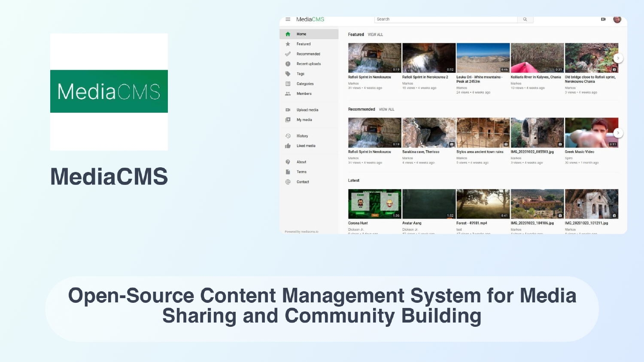
Task: Open the Upload media camera icon
Action: click(288, 110)
